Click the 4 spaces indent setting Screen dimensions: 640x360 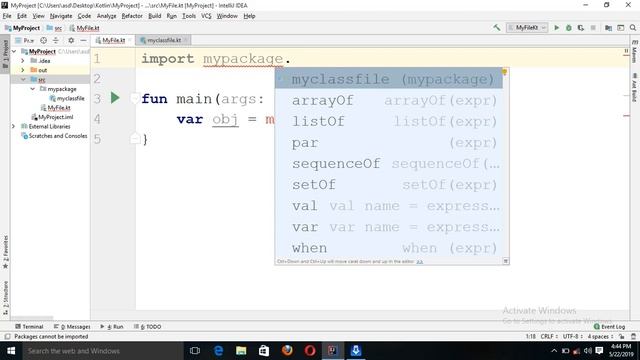(600, 337)
